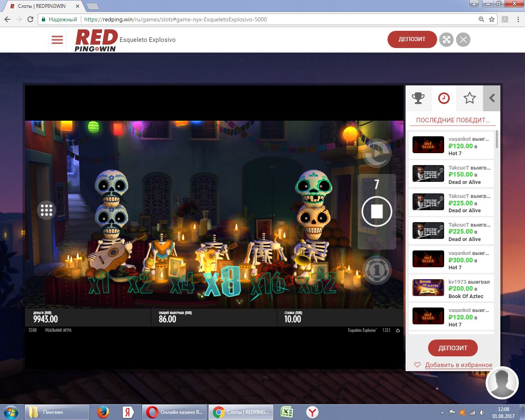Open the network signal tray icon

(472, 413)
